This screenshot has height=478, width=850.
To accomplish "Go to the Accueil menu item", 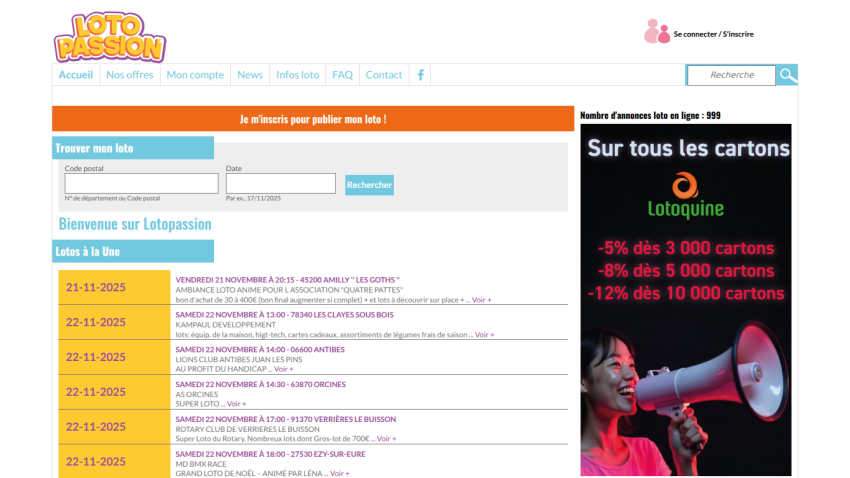I will click(75, 75).
